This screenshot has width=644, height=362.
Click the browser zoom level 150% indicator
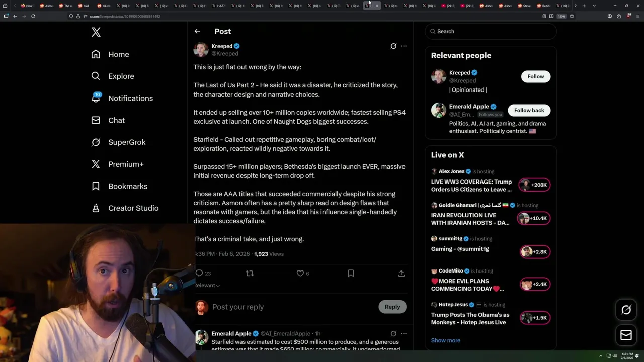pyautogui.click(x=561, y=16)
